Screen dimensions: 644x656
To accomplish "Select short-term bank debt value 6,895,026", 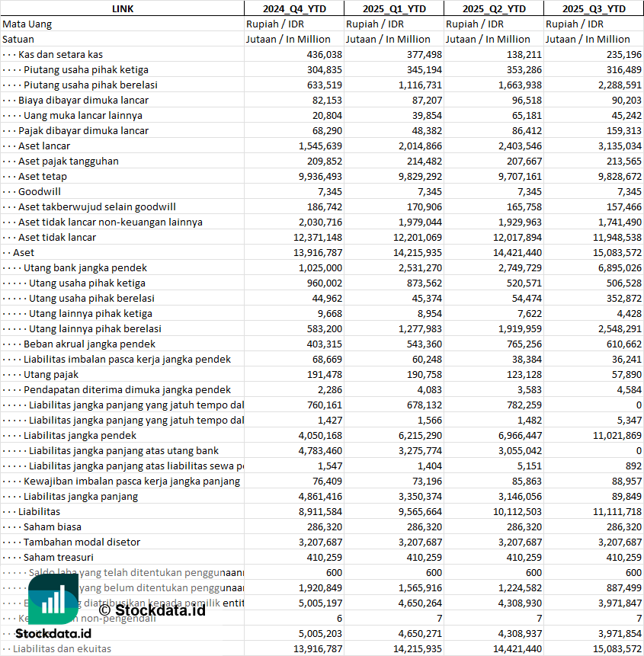I will [x=620, y=268].
